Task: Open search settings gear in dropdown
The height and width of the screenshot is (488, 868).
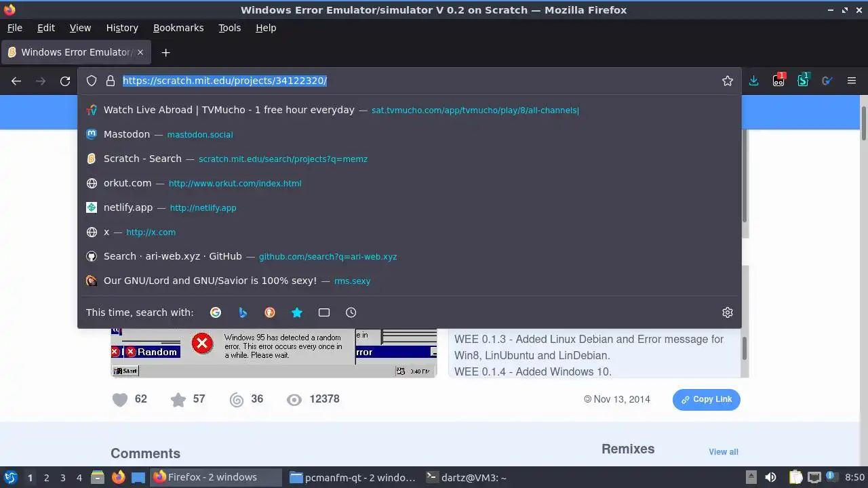Action: (728, 312)
